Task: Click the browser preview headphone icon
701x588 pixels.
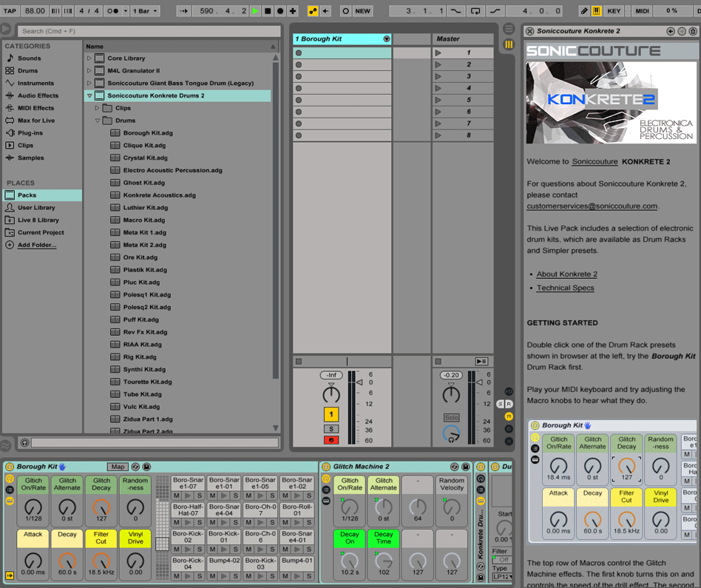Action: (x=24, y=443)
